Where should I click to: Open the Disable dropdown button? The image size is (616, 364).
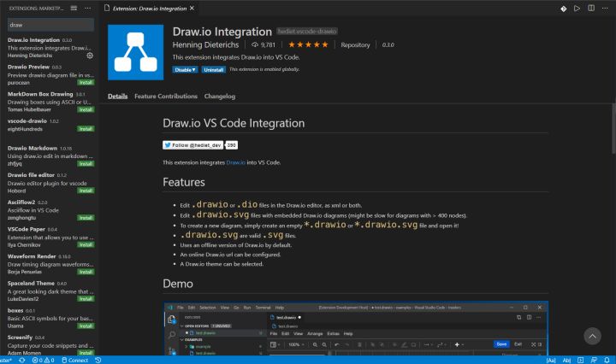coord(185,69)
